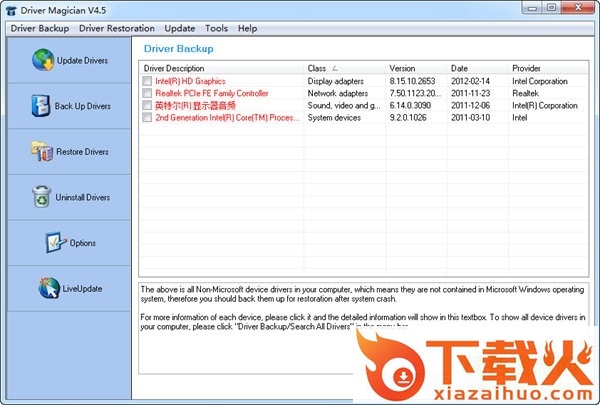Tick the 2nd Generation Intel Core checkbox

147,118
